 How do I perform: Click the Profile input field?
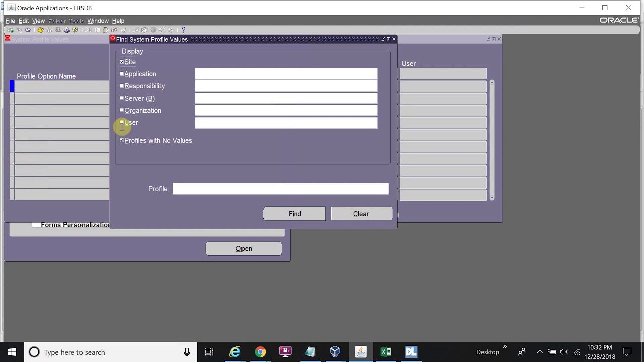281,189
